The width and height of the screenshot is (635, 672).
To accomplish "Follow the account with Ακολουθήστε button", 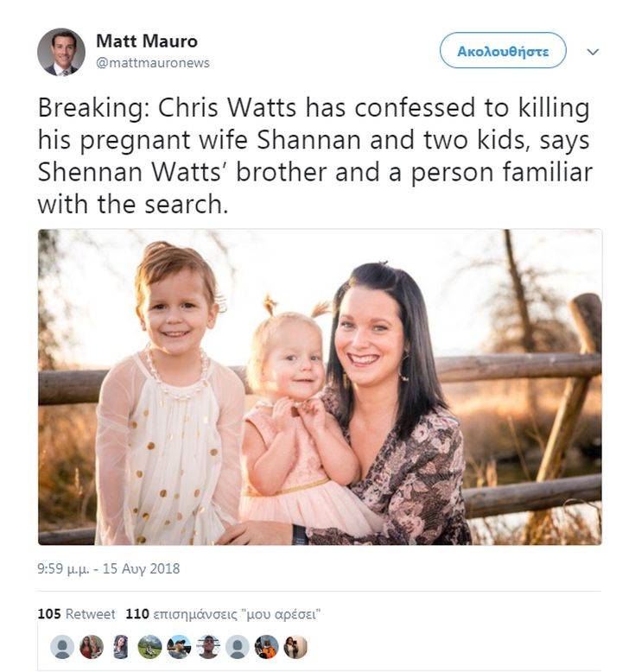I will 503,51.
